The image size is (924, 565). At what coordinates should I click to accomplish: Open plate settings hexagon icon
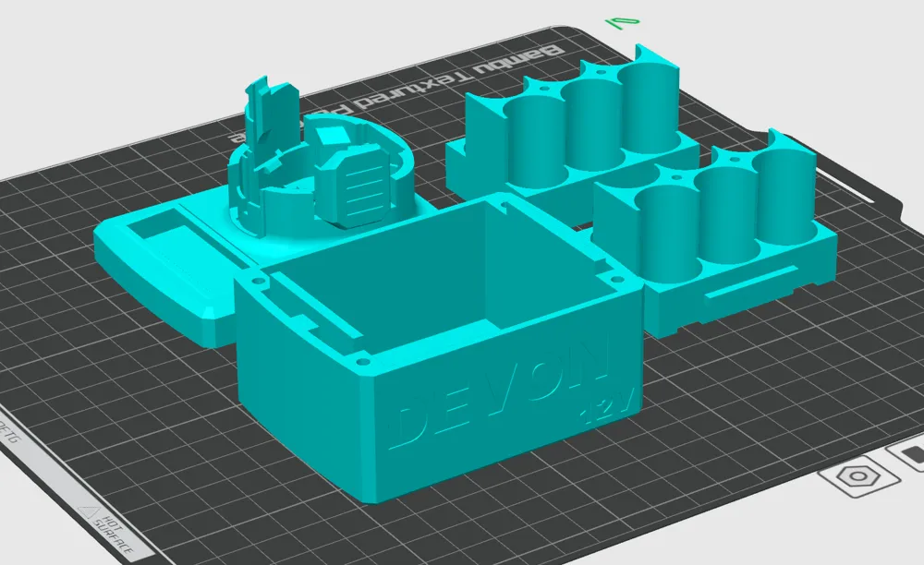(x=859, y=476)
